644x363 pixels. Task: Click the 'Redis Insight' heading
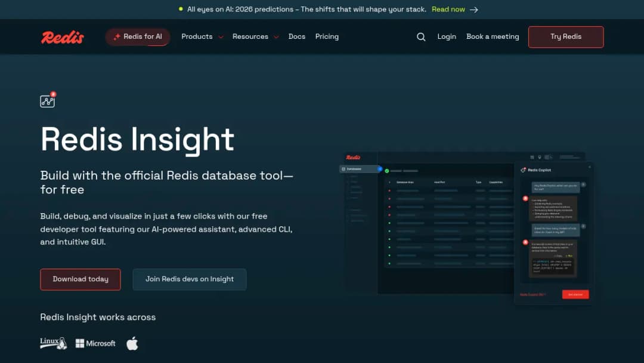tap(137, 139)
